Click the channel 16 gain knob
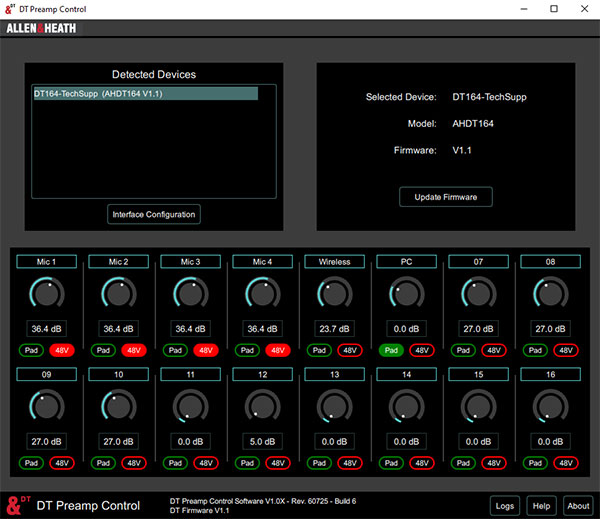The image size is (600, 519). pos(550,407)
